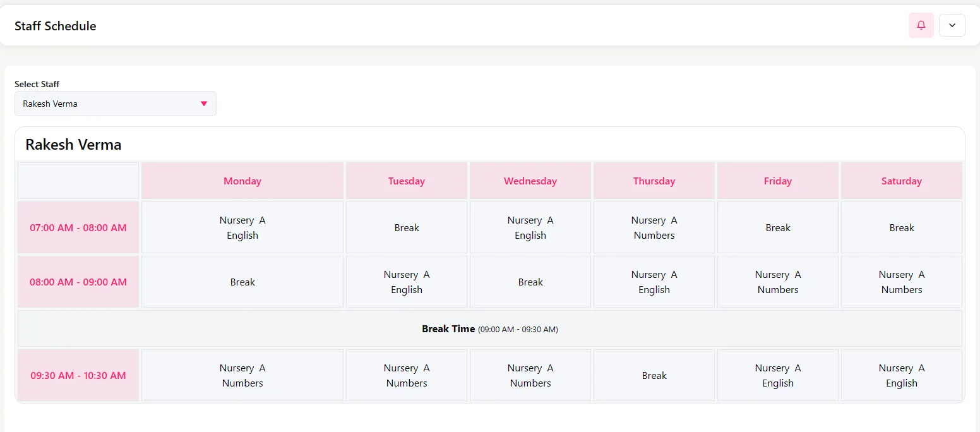This screenshot has width=980, height=432.
Task: Click Thursday's 09:30 AM Break cell
Action: tap(654, 376)
